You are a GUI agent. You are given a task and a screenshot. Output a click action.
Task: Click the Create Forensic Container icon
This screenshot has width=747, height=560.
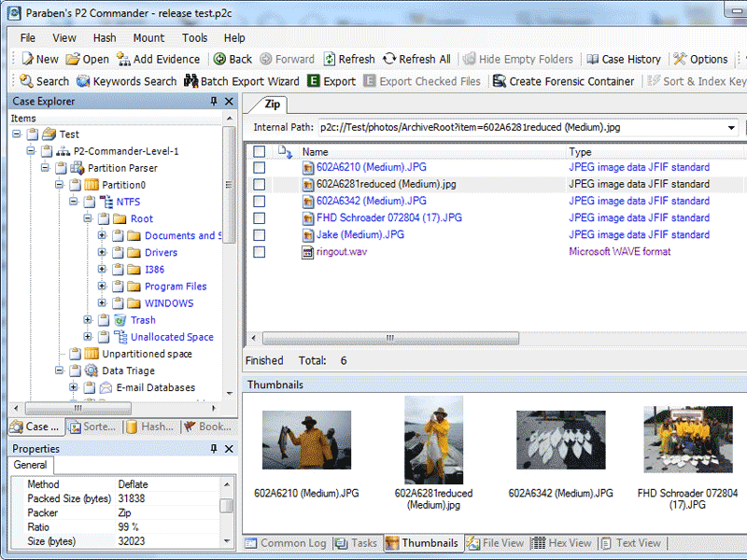point(500,81)
